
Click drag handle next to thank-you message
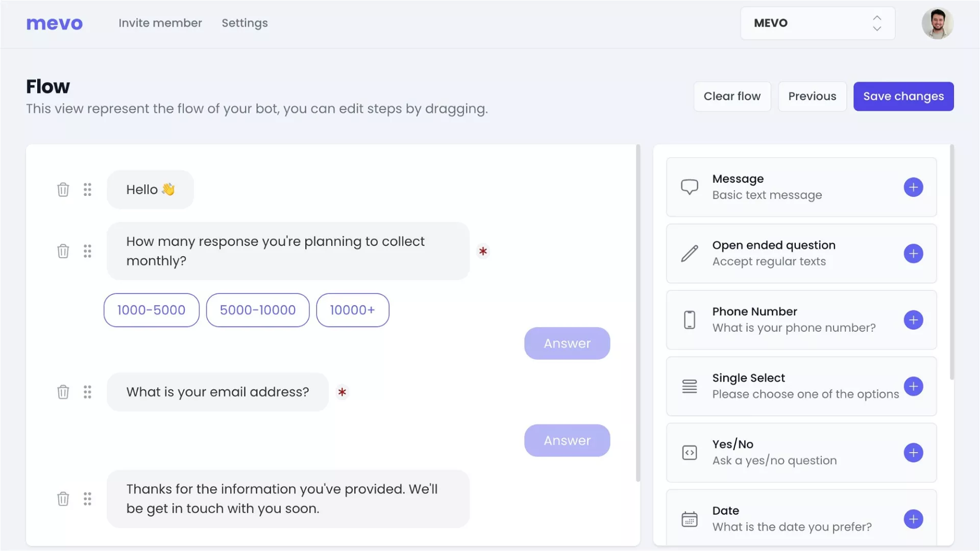(87, 498)
